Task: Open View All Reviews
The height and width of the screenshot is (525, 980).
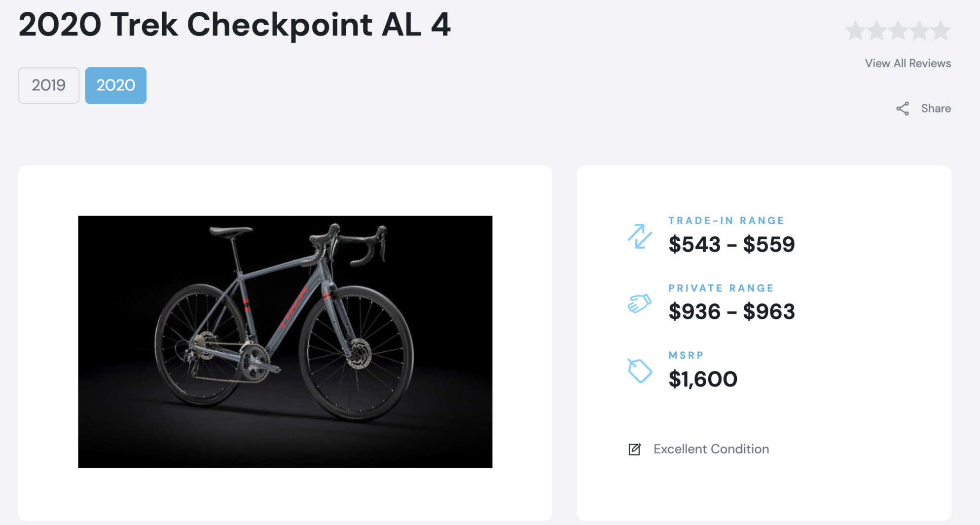Action: (x=907, y=63)
